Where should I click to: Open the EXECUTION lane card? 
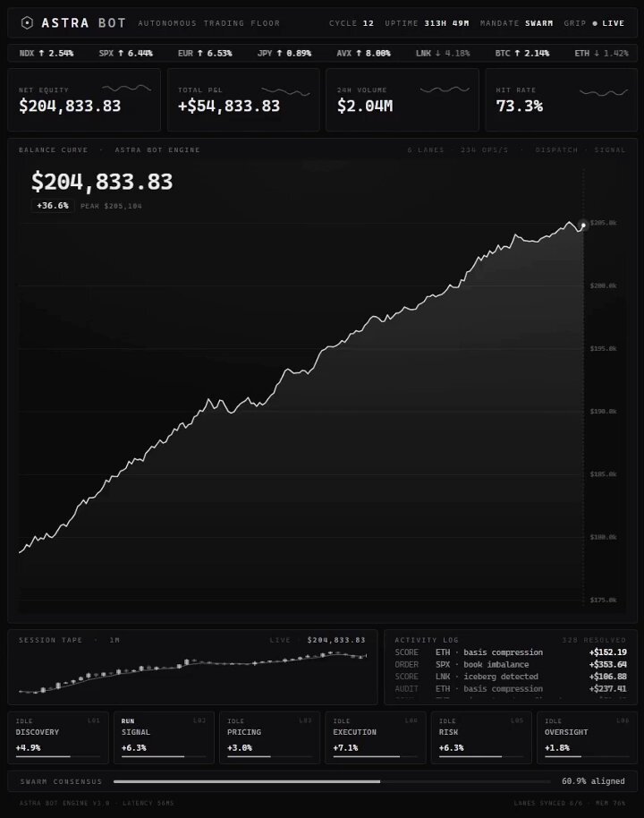tap(376, 737)
